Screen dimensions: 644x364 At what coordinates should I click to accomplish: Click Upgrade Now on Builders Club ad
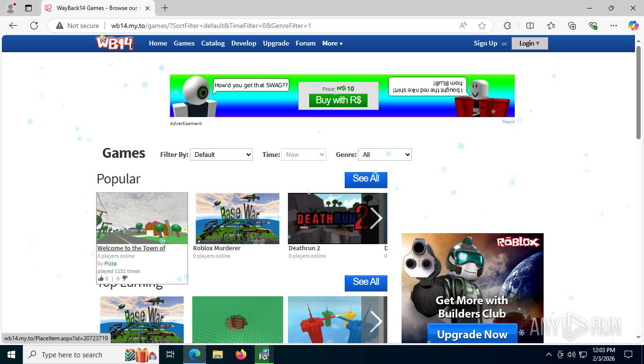tap(472, 334)
